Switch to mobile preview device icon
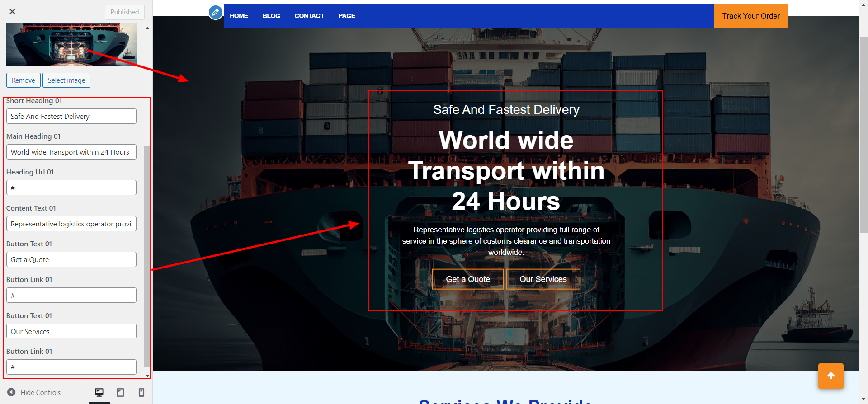This screenshot has height=404, width=868. [141, 392]
